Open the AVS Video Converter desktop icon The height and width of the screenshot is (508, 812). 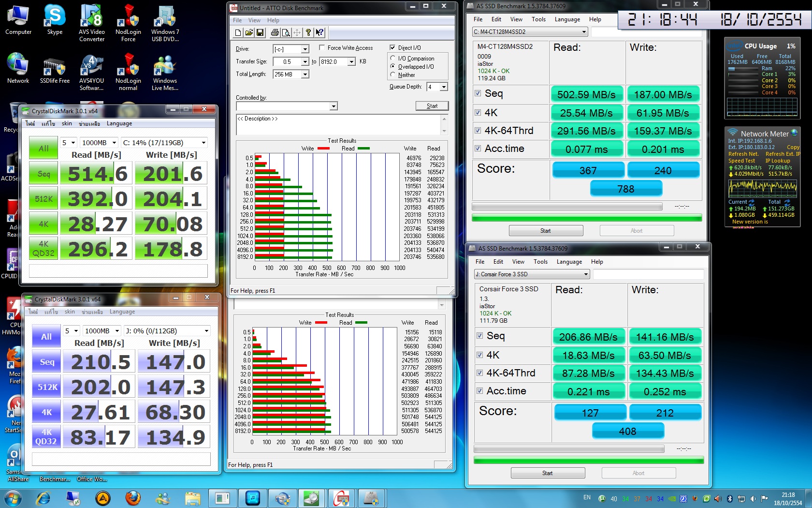coord(92,23)
